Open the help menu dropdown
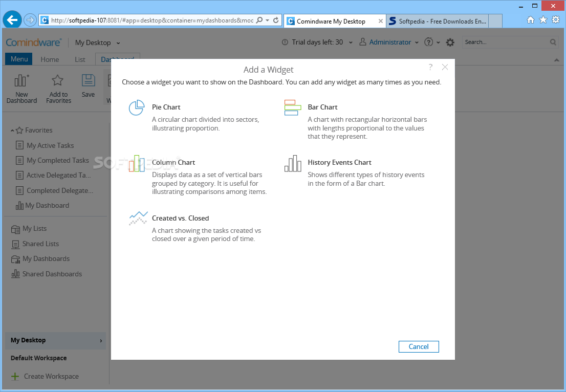 click(438, 42)
